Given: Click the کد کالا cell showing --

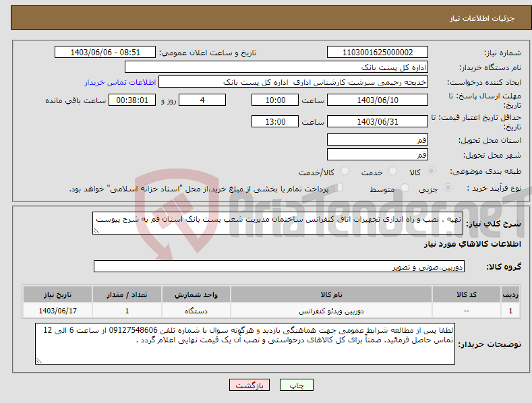Looking at the screenshot, I should click(467, 311).
